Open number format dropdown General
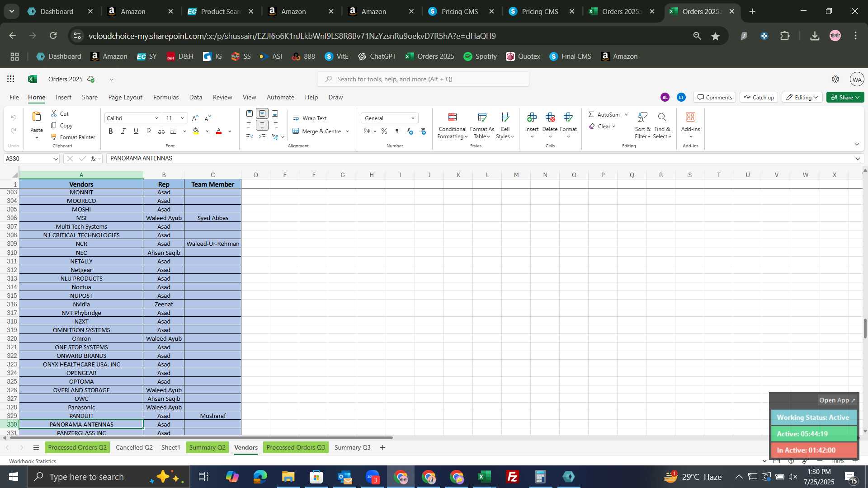Screen dimensions: 868x488 click(413, 118)
